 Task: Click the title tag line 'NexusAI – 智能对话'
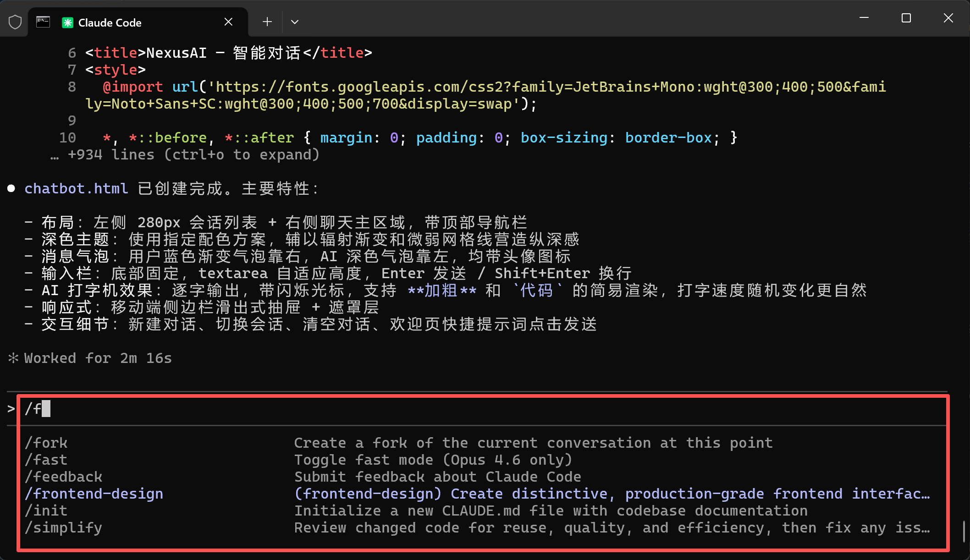tap(229, 53)
